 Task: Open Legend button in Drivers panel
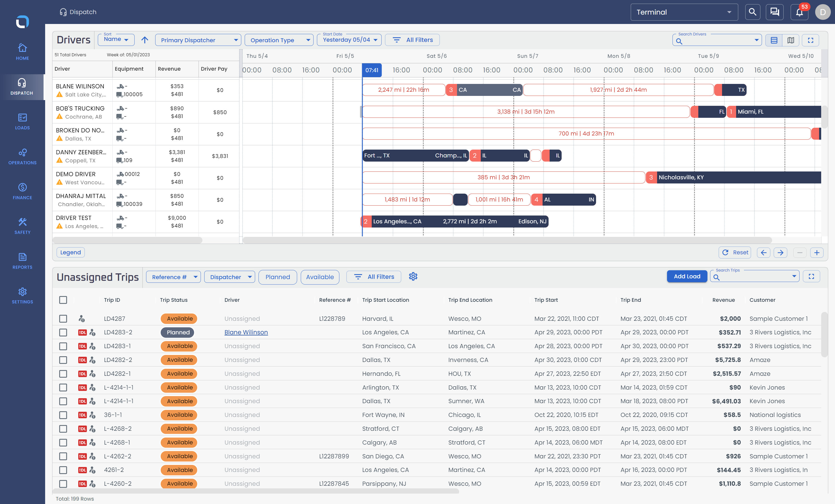(70, 253)
